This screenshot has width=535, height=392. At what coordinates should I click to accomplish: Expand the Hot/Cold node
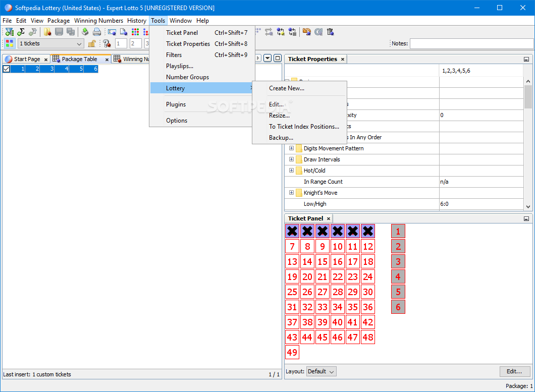click(291, 170)
